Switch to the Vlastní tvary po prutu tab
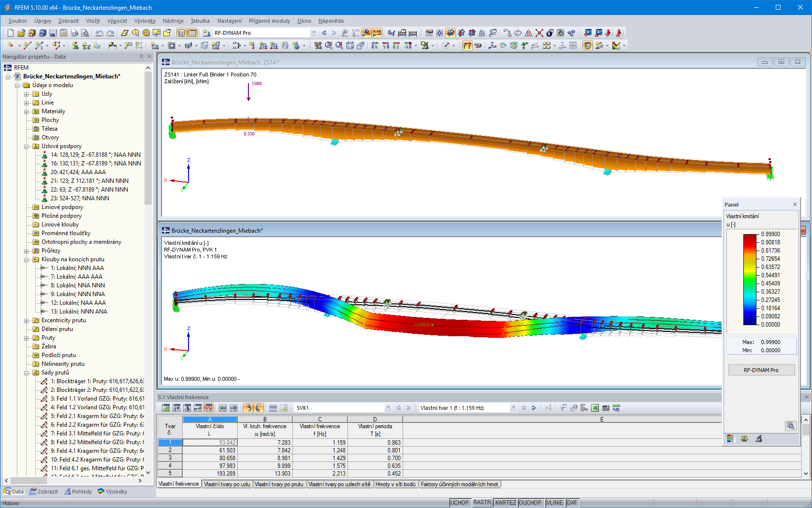 [x=279, y=484]
